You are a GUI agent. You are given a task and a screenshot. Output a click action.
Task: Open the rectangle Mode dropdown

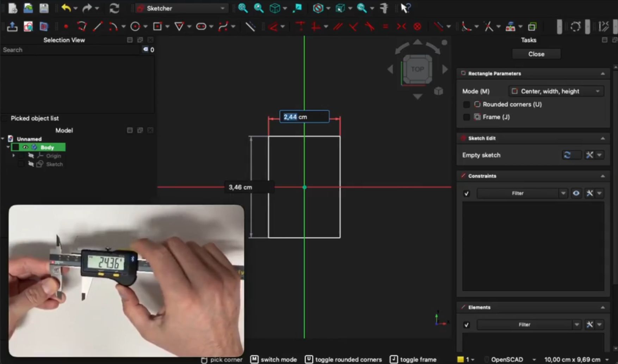pos(556,91)
